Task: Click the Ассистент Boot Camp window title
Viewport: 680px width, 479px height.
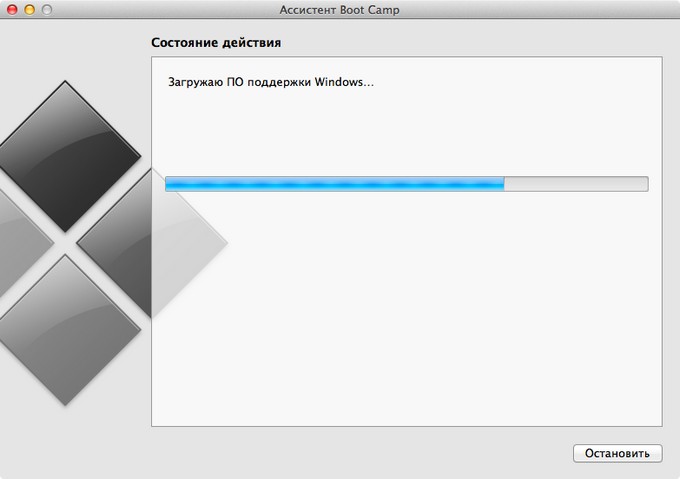Action: click(x=340, y=10)
